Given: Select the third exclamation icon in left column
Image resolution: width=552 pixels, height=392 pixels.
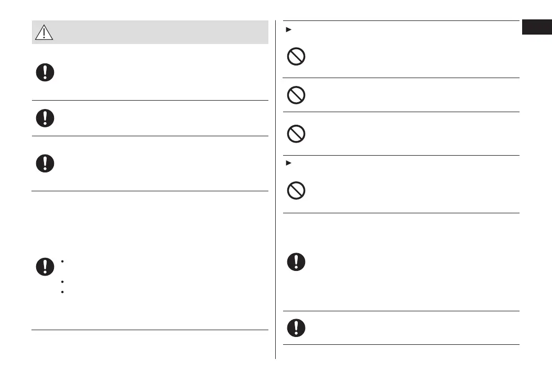Looking at the screenshot, I should [45, 164].
